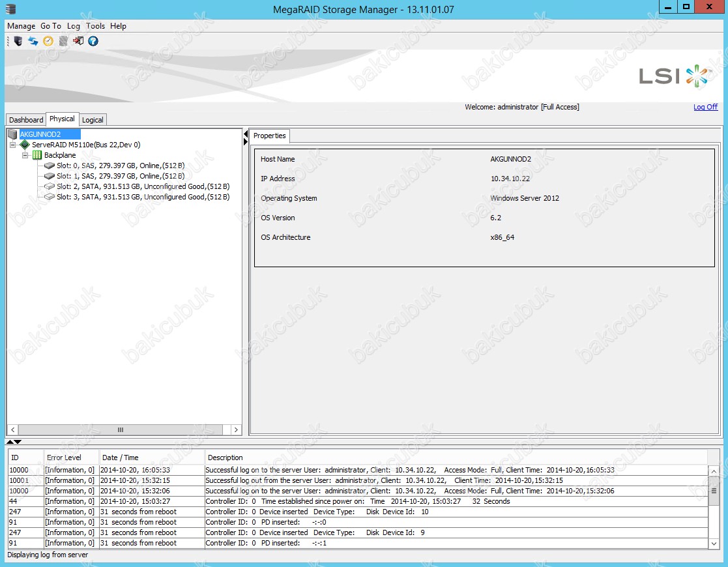The image size is (728, 567).
Task: Click the Date / Time column header
Action: (x=152, y=458)
